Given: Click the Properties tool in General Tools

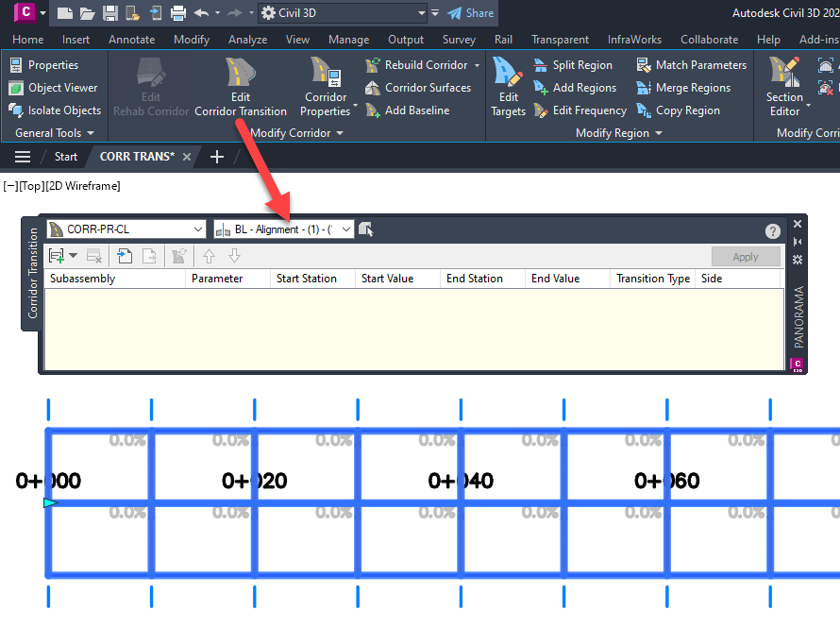Looking at the screenshot, I should [44, 65].
